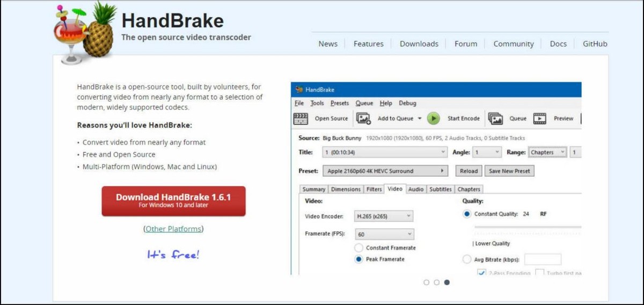This screenshot has height=305, width=644.
Task: Click the Download HandBrake 1.6.1 button
Action: pyautogui.click(x=173, y=201)
